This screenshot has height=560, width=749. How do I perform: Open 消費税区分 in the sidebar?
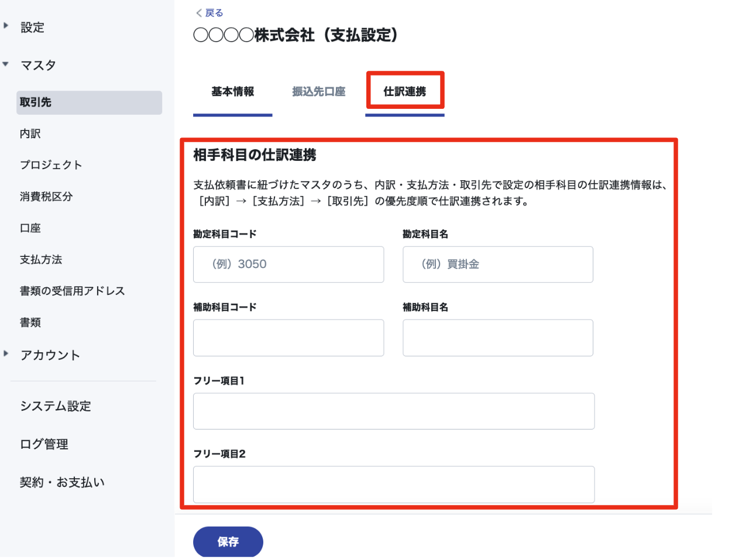pos(46,197)
